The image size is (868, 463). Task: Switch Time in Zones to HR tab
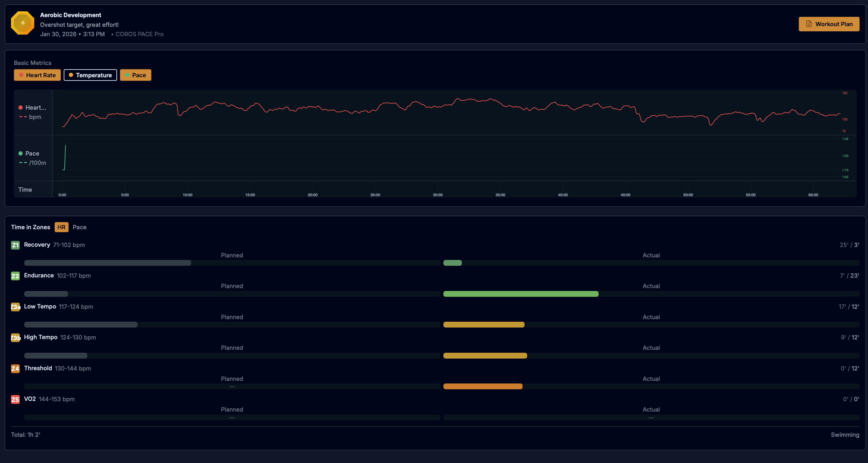point(61,227)
